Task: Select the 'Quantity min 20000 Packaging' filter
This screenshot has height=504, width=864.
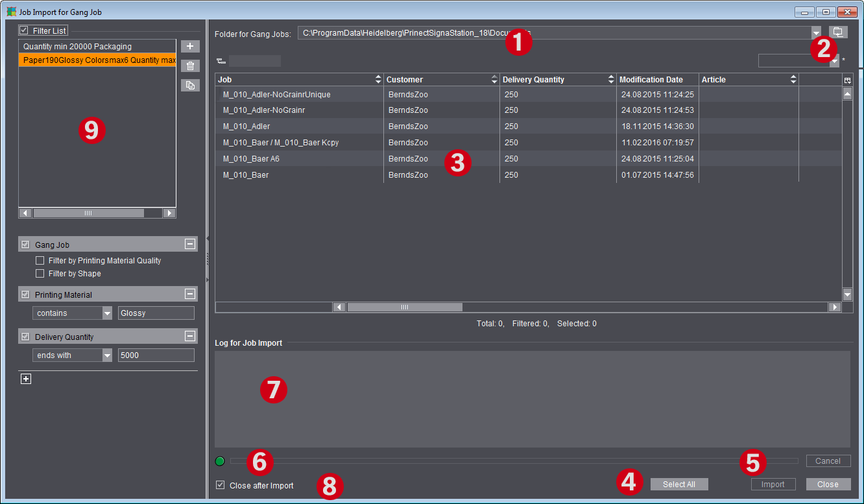Action: click(x=78, y=47)
